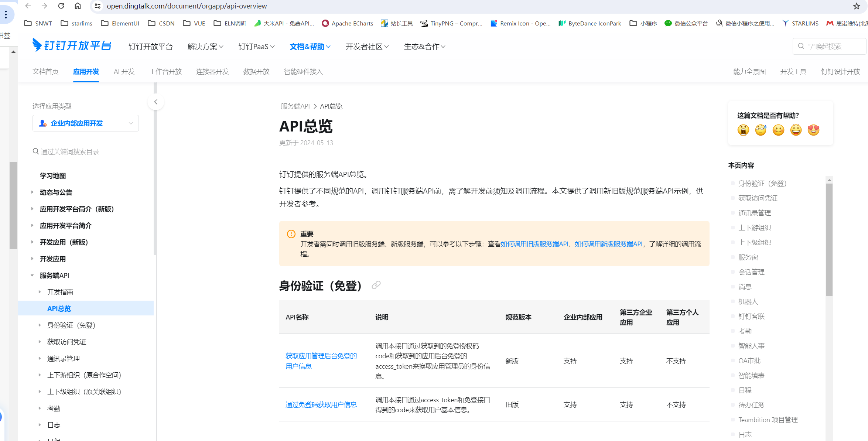The height and width of the screenshot is (441, 868).
Task: Switch to the 智能硬件接入 tab
Action: (x=303, y=72)
